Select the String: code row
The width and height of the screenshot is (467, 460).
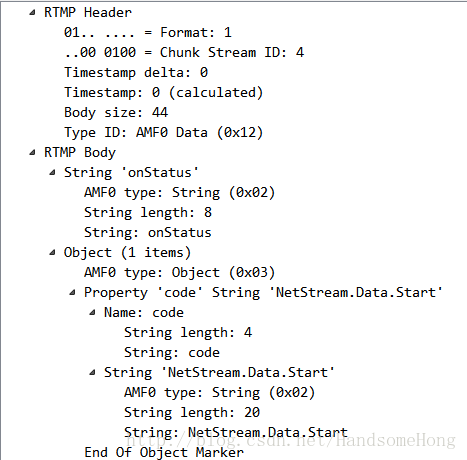(172, 353)
